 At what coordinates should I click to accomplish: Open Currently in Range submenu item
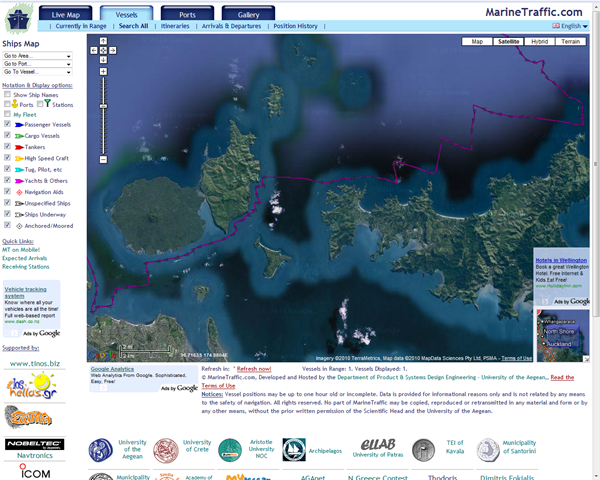(81, 26)
